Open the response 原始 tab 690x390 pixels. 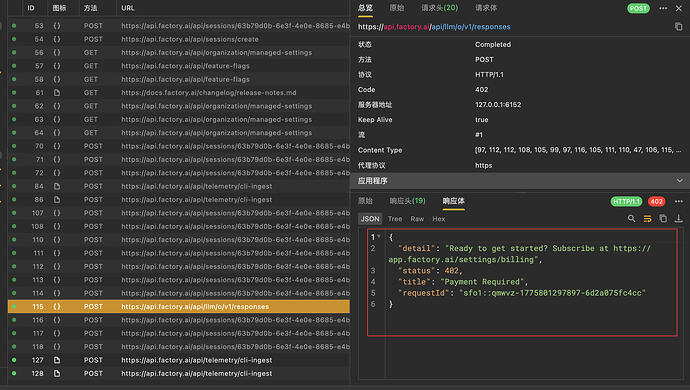(x=365, y=201)
